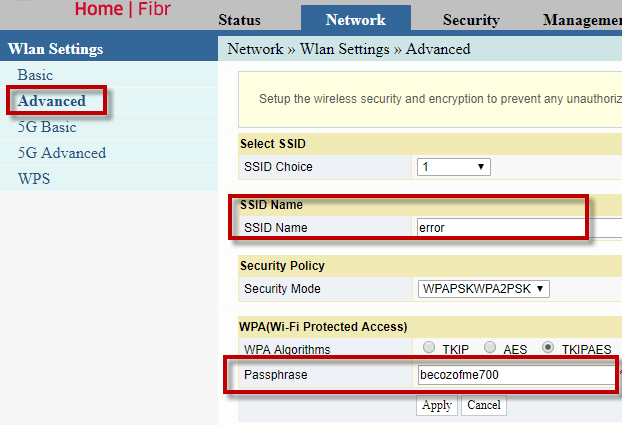Select Advanced in Wlan Settings sidebar

52,101
